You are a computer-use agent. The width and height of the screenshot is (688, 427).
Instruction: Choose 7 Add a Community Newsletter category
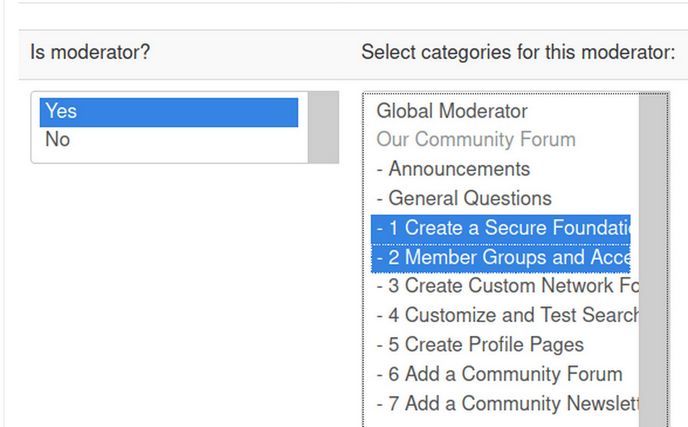[x=507, y=403]
